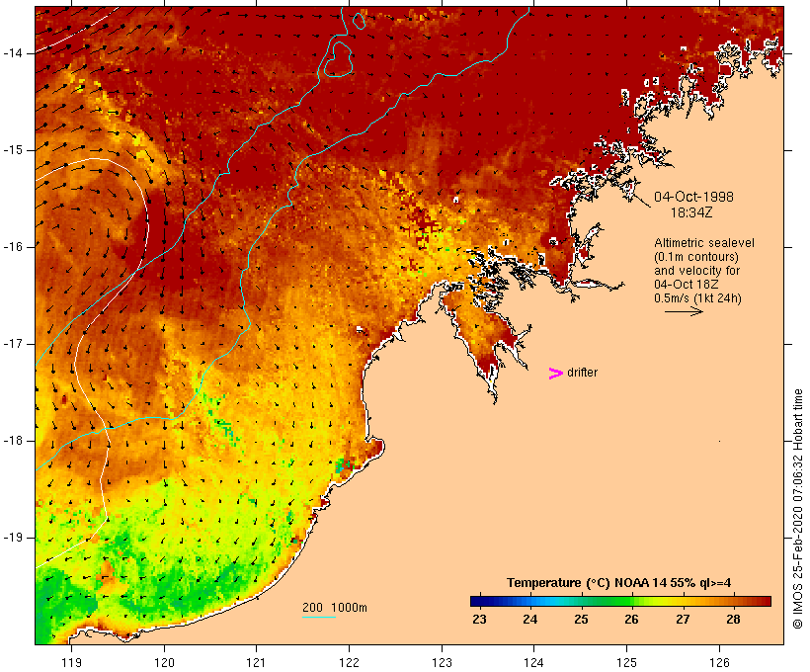Click the latitude axis label -18

(x=13, y=441)
